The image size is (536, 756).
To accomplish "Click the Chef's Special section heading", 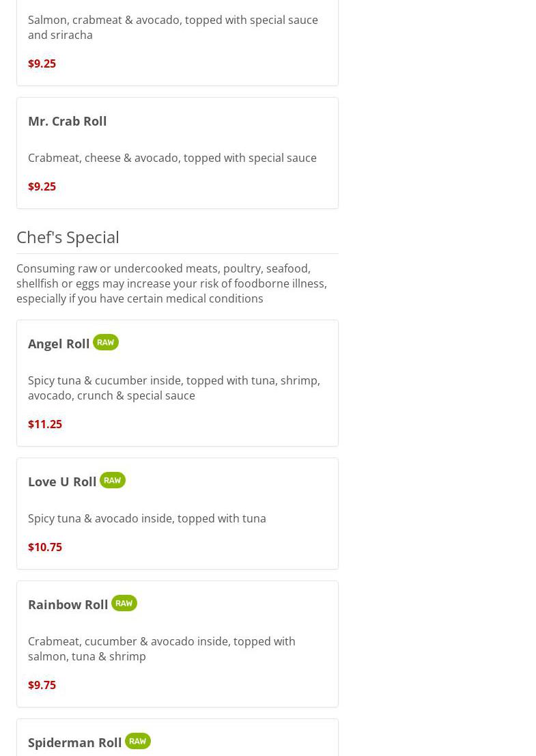I will [68, 237].
